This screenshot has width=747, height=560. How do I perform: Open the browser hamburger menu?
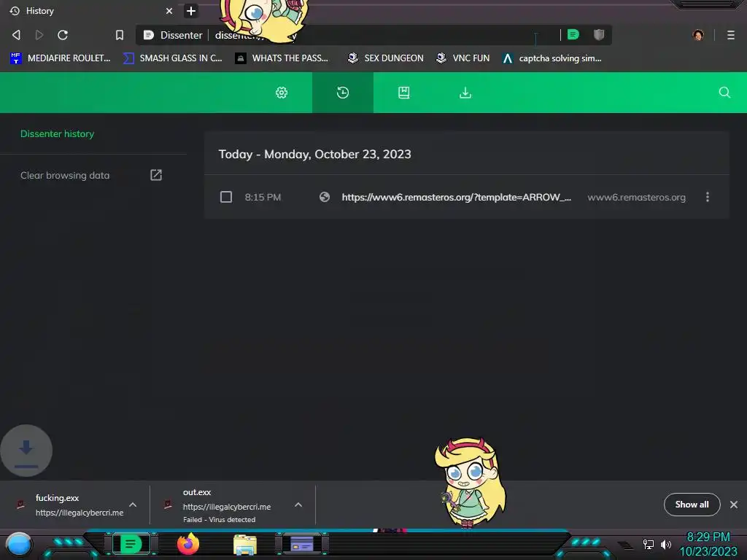[731, 35]
